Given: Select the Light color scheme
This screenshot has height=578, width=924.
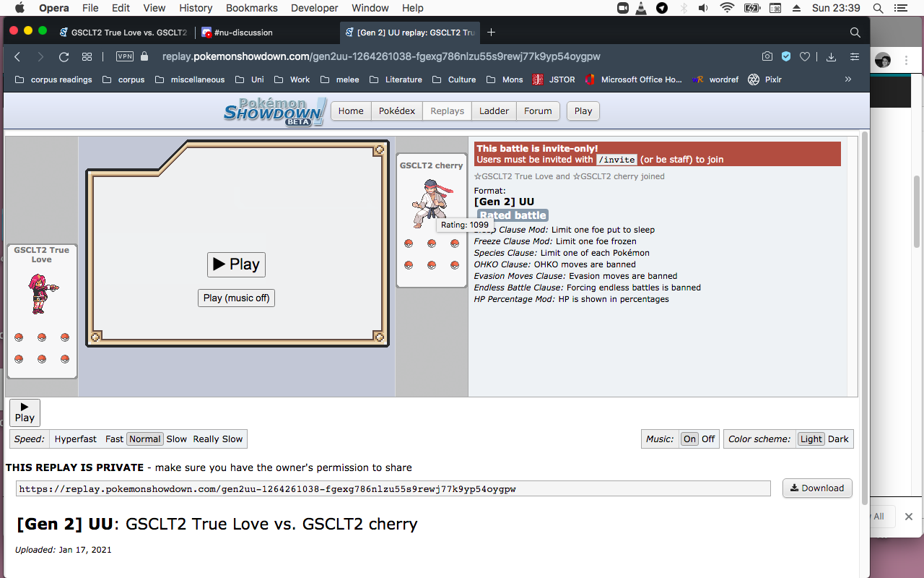Looking at the screenshot, I should click(x=811, y=439).
